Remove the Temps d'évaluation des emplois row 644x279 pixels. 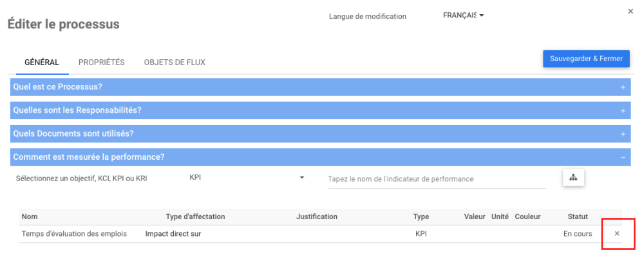[x=617, y=233]
